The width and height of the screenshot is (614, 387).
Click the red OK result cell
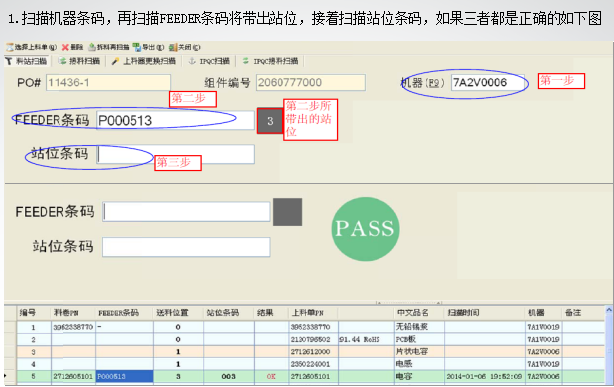point(271,377)
